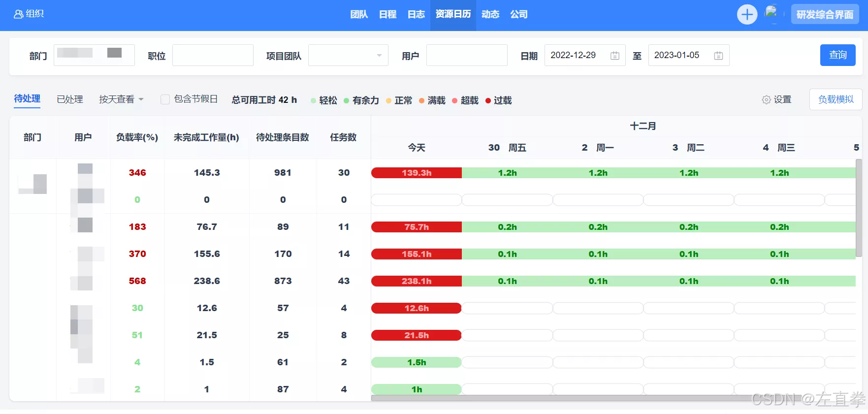The height and width of the screenshot is (414, 868).
Task: Click the 2 周一 date header
Action: coord(598,148)
